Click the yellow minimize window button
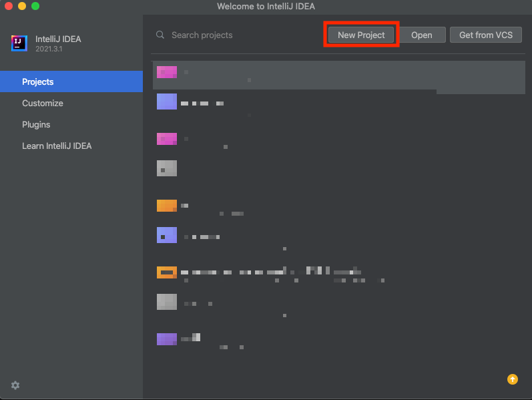 point(22,6)
